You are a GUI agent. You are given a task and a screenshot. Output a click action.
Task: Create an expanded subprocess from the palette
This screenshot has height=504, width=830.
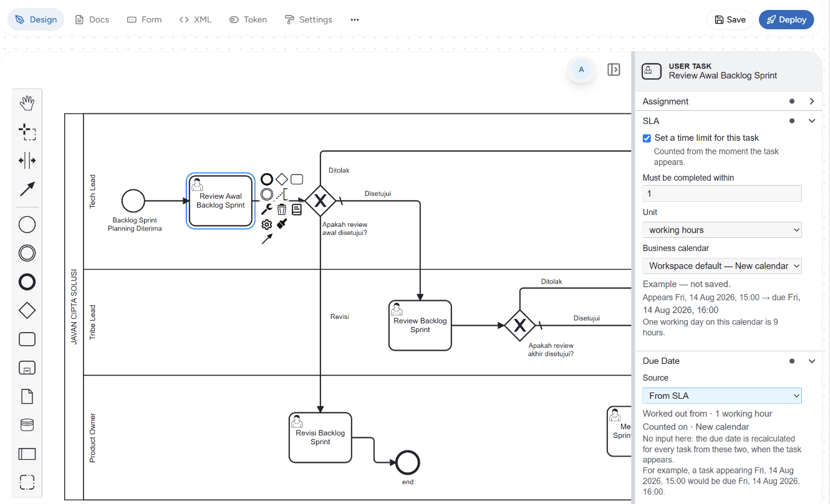[x=27, y=368]
